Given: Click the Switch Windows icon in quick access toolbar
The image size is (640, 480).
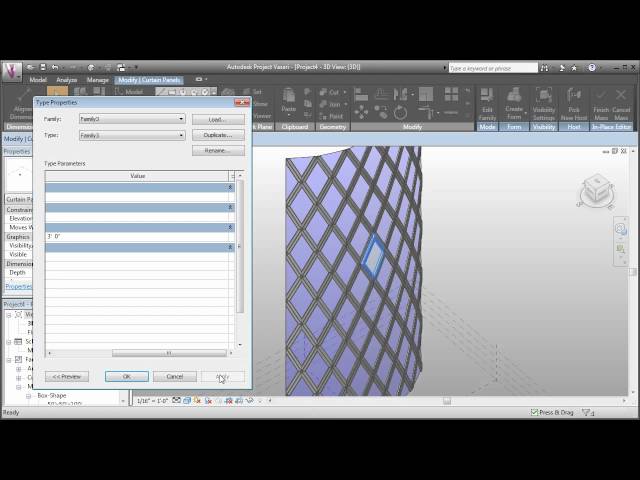Looking at the screenshot, I should [x=121, y=67].
